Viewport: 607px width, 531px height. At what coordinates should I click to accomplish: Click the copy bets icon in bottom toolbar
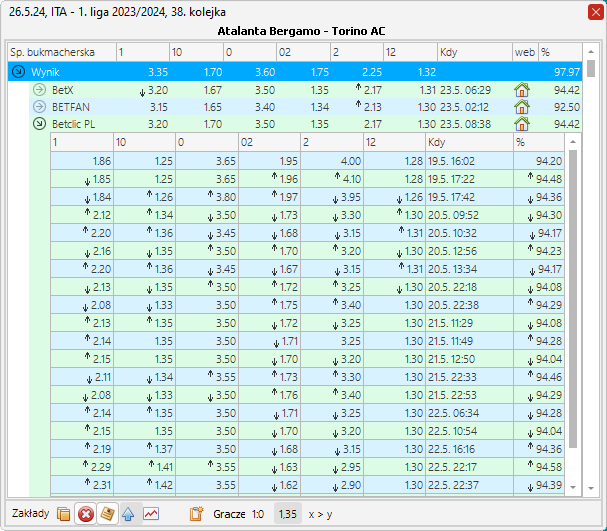(x=64, y=514)
